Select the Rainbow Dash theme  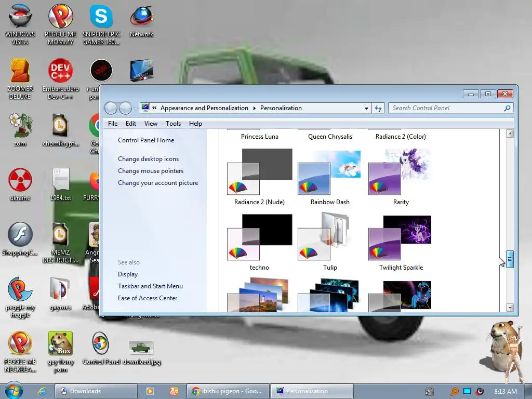[x=330, y=177]
